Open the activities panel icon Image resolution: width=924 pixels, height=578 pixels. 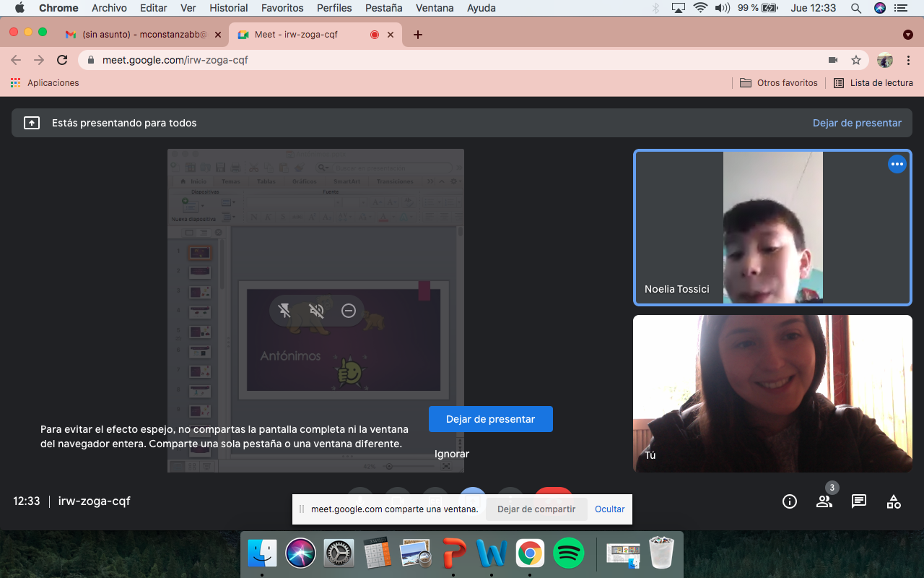click(894, 501)
